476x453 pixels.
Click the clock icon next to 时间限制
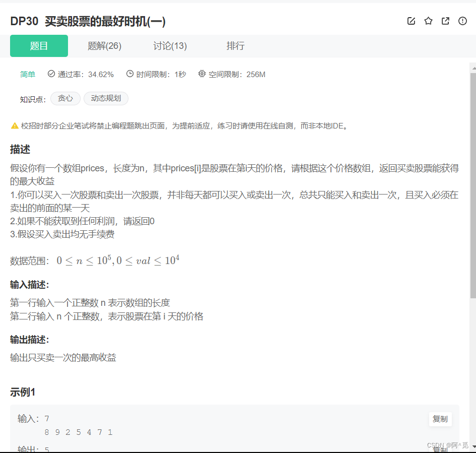pos(130,74)
